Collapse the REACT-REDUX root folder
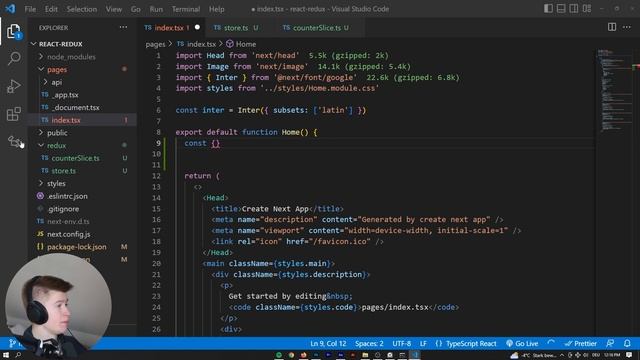640x360 pixels. pos(61,44)
